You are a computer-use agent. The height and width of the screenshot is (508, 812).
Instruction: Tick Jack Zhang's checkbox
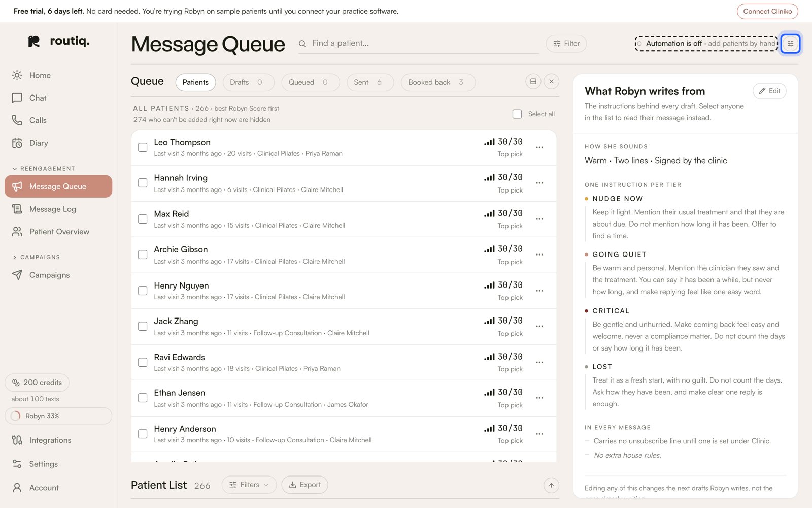143,326
